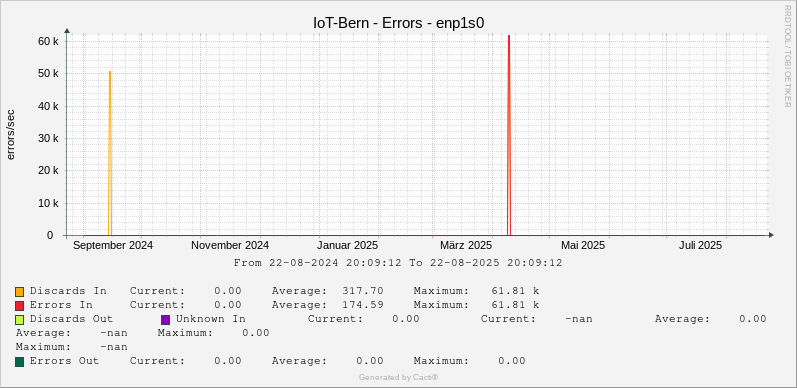The image size is (797, 388).
Task: Click the Mai 2025 axis label
Action: 583,245
